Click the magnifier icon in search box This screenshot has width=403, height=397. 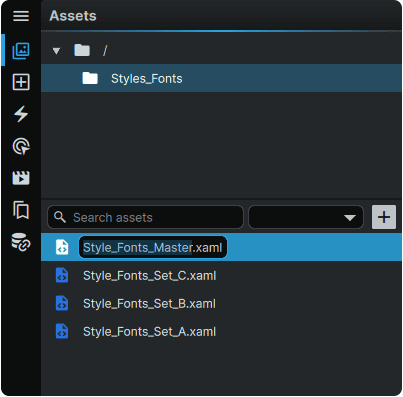[x=60, y=217]
